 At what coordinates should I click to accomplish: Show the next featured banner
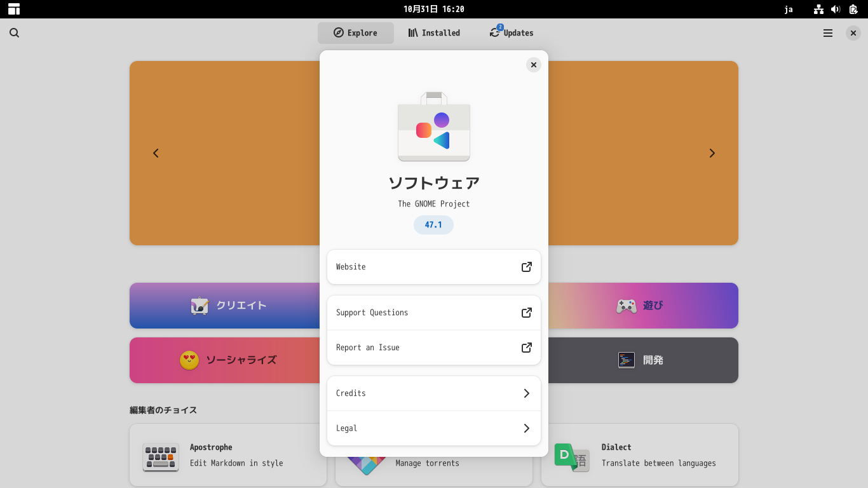(x=712, y=153)
